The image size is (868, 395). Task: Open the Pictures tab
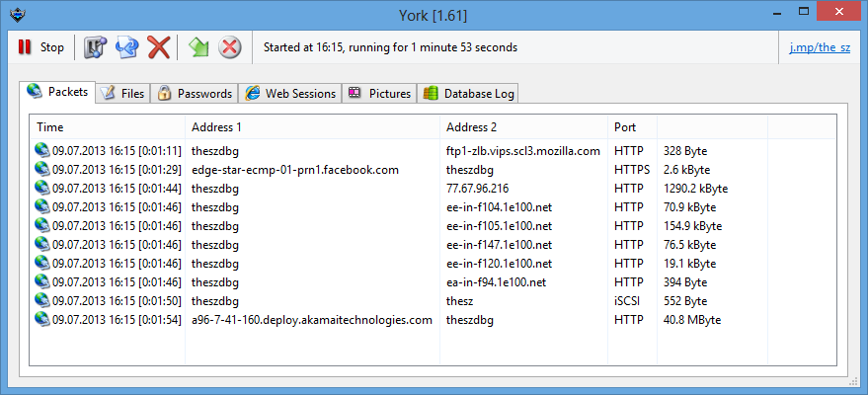[379, 94]
